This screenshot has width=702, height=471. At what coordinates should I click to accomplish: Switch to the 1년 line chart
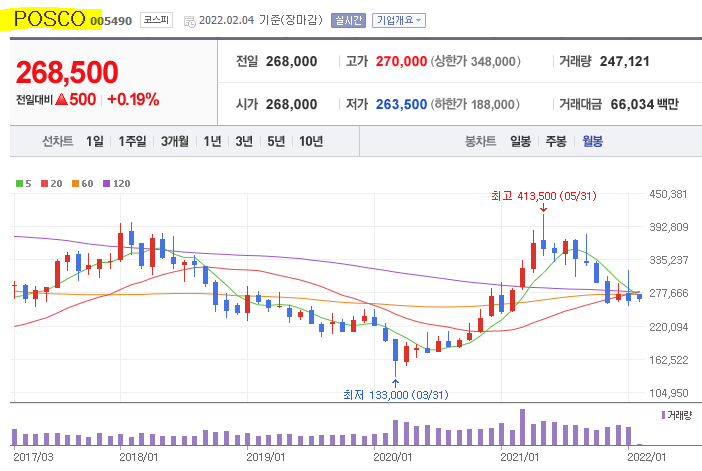tap(213, 141)
